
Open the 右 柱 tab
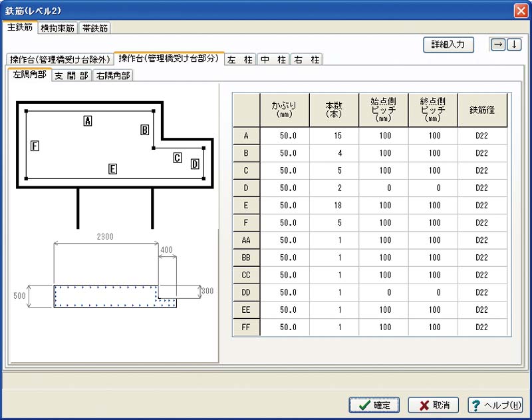(x=307, y=59)
